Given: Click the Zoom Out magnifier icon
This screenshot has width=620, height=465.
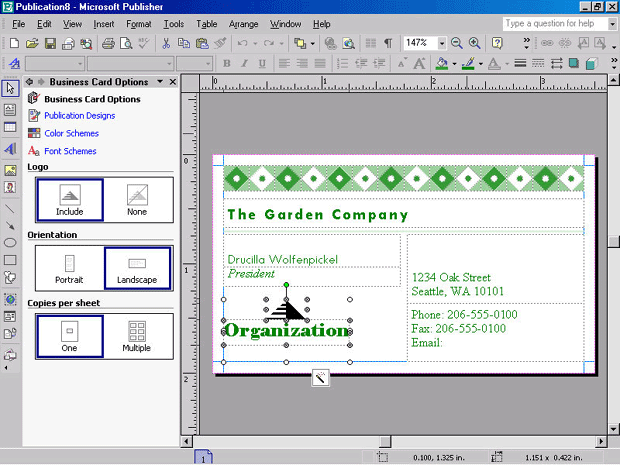Looking at the screenshot, I should click(x=457, y=43).
